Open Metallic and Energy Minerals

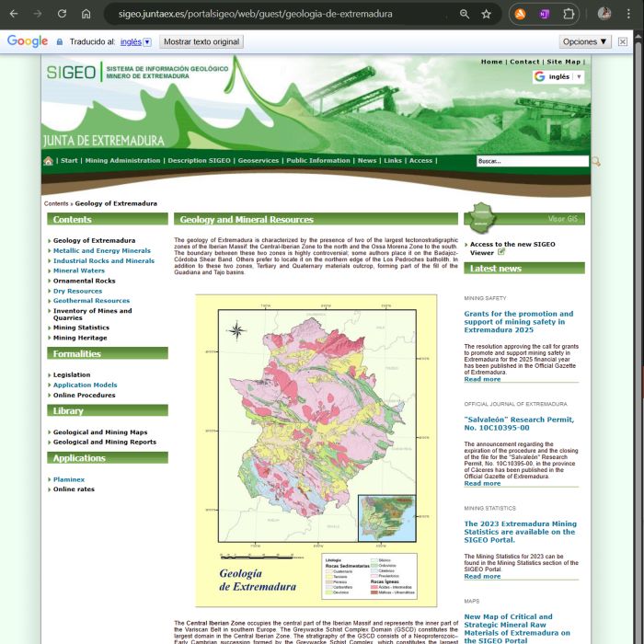tap(102, 250)
